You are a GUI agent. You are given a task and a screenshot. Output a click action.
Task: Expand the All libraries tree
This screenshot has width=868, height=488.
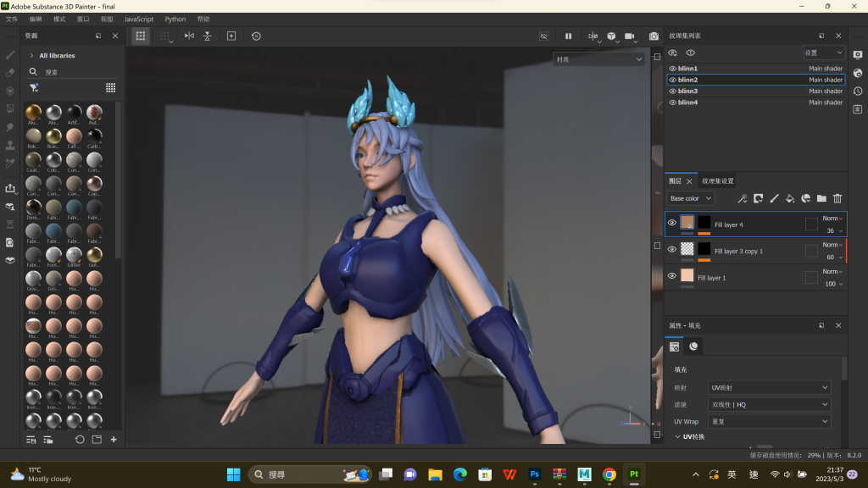[x=31, y=55]
